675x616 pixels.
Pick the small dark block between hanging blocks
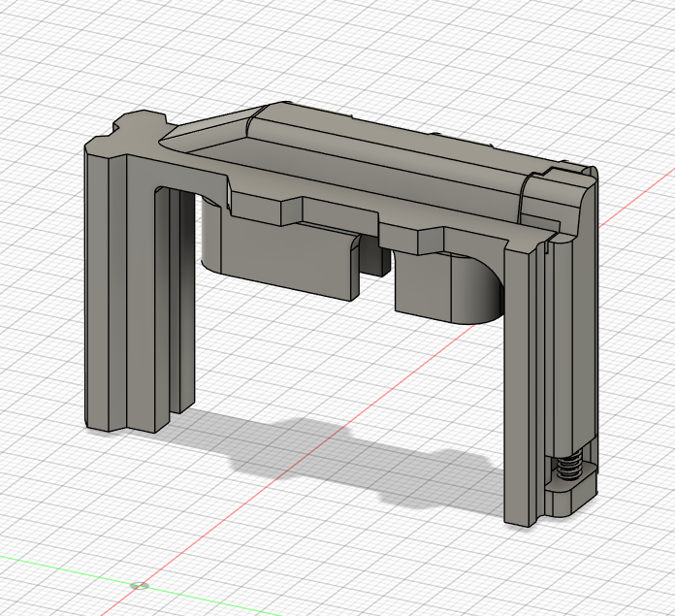click(x=372, y=255)
